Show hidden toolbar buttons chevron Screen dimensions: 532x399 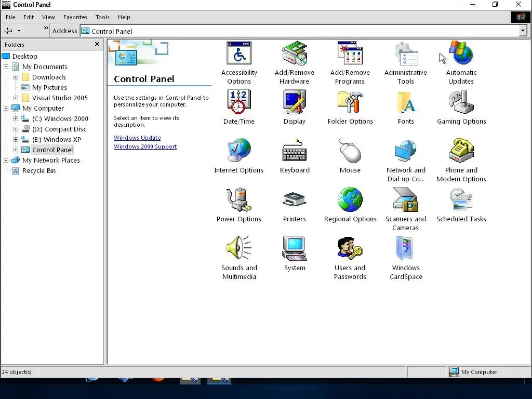pos(46,28)
